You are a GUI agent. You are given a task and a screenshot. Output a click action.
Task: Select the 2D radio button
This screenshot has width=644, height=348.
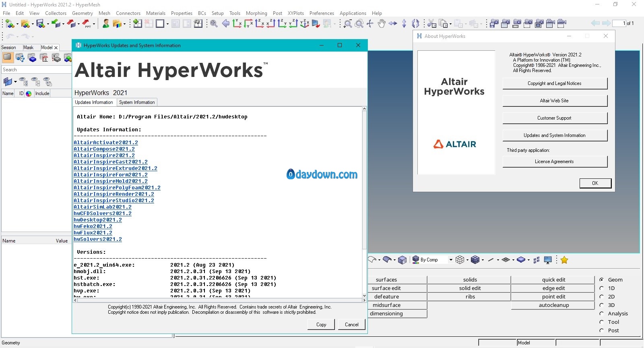pos(601,296)
